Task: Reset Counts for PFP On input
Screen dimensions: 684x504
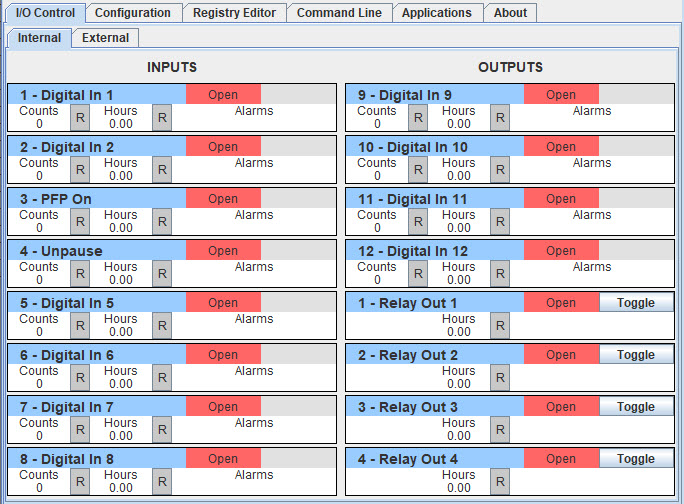Action: coord(80,221)
